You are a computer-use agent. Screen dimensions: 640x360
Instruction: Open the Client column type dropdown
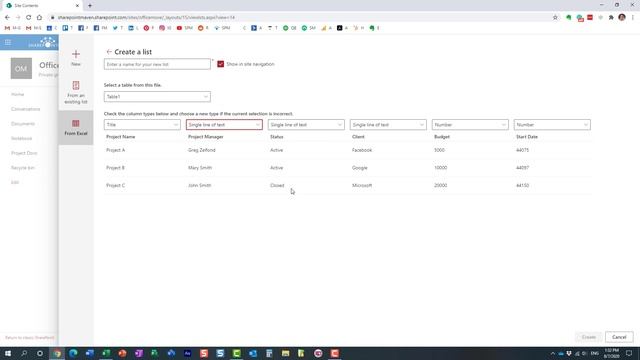(x=388, y=124)
